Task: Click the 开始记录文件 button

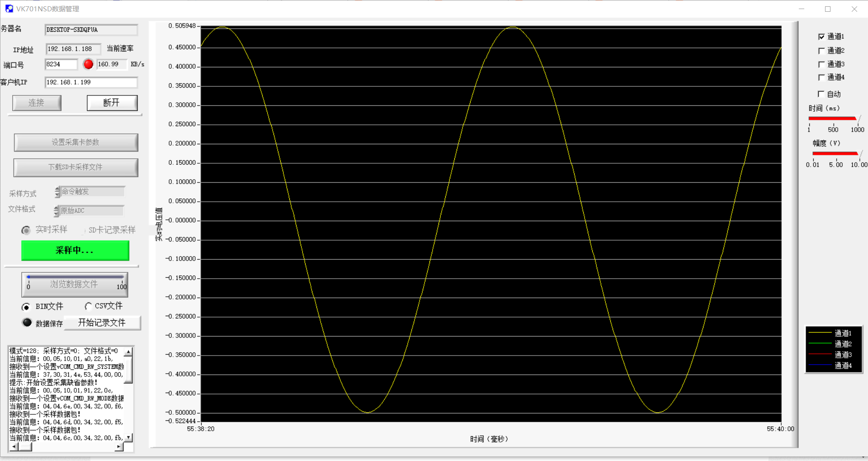Action: click(102, 323)
